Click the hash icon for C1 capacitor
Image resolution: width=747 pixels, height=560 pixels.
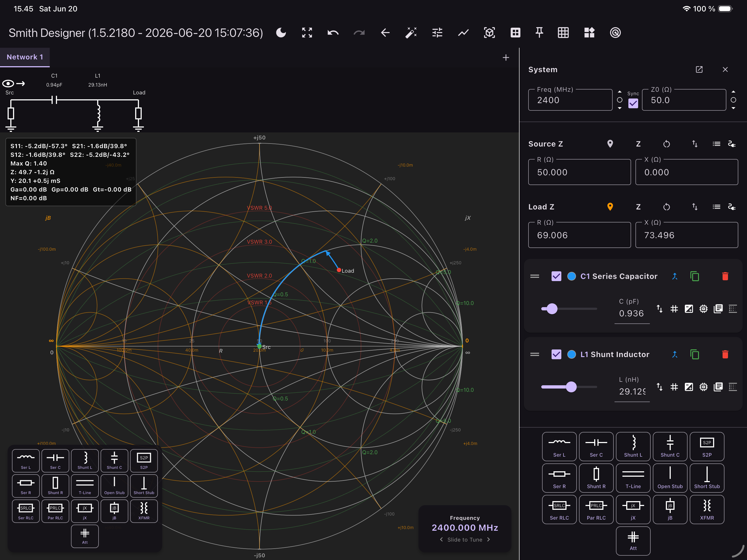674,308
